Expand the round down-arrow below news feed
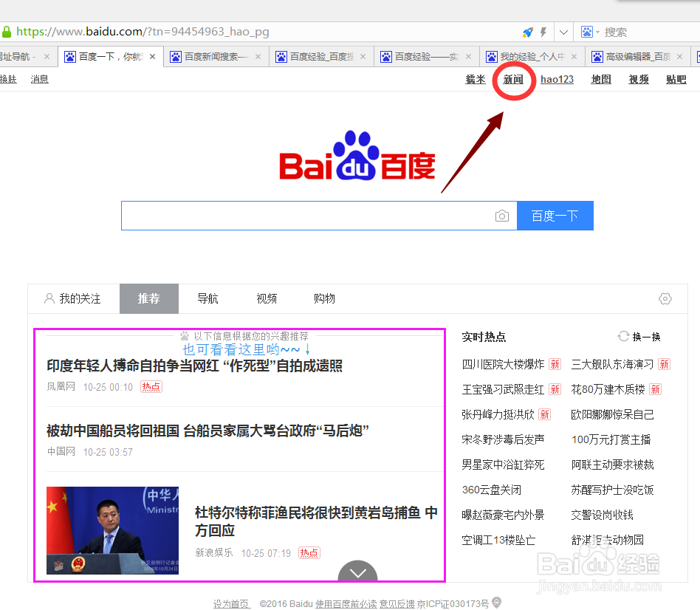 (357, 572)
